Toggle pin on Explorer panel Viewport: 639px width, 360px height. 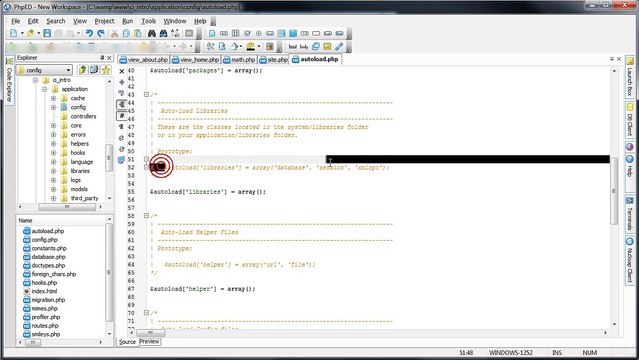[x=102, y=58]
